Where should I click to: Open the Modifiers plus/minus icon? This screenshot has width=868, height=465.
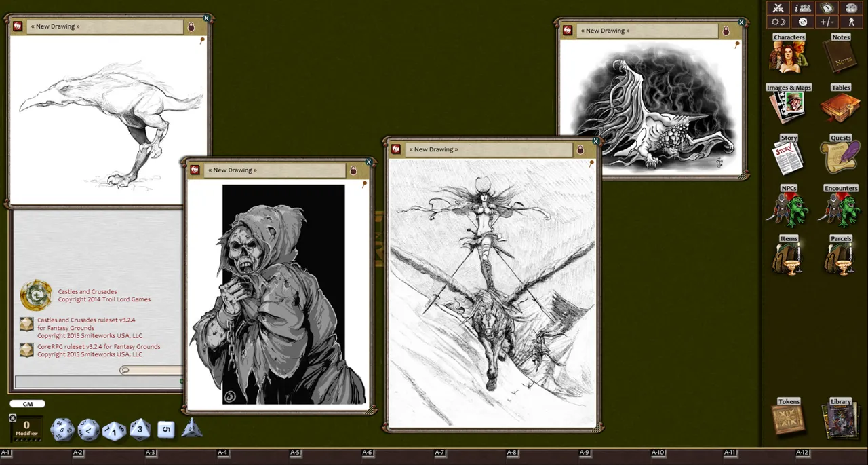pyautogui.click(x=827, y=22)
